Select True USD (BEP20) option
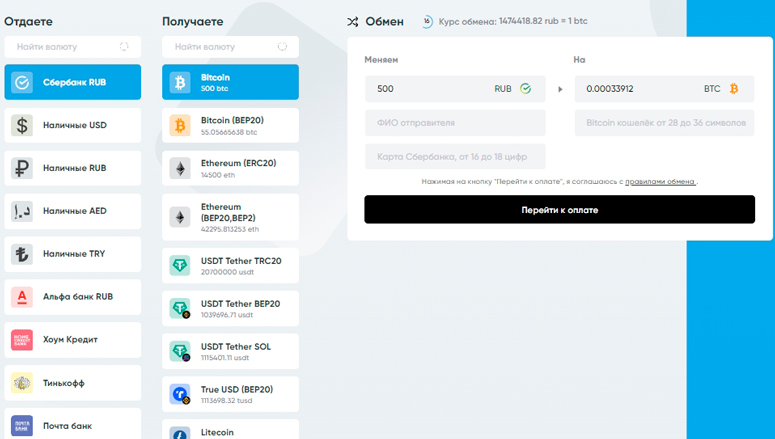This screenshot has width=775, height=439. click(x=230, y=394)
